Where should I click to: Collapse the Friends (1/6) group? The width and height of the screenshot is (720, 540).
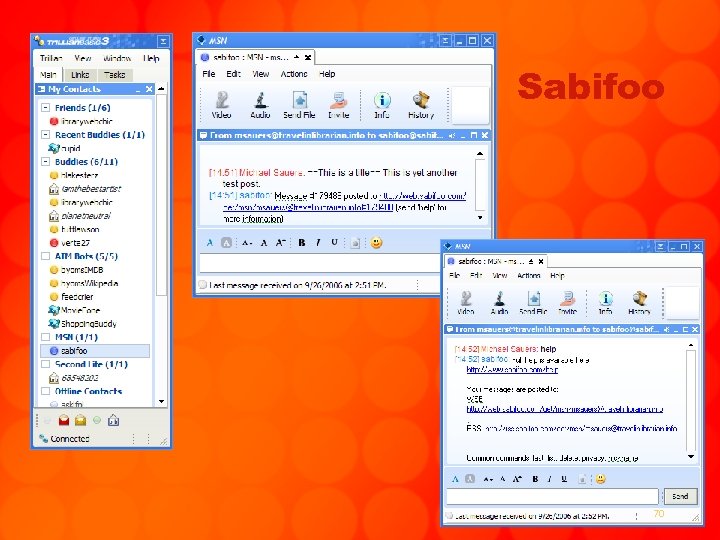click(x=45, y=107)
